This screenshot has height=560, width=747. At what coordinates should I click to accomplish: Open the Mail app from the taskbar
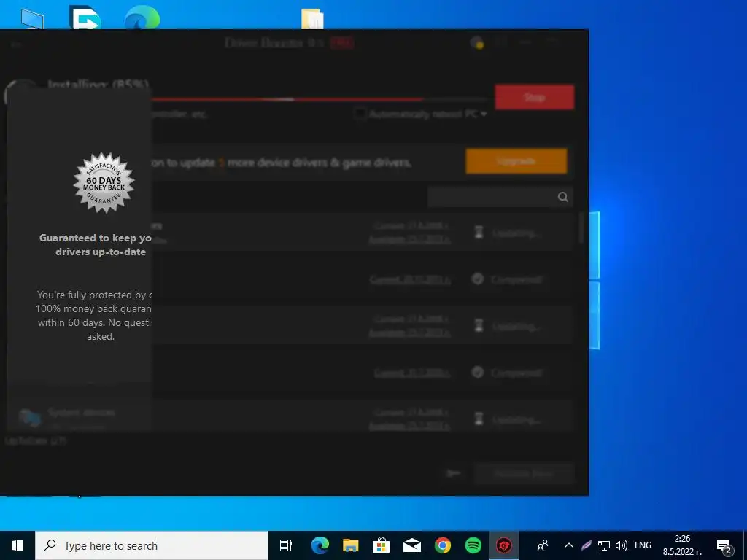(411, 545)
